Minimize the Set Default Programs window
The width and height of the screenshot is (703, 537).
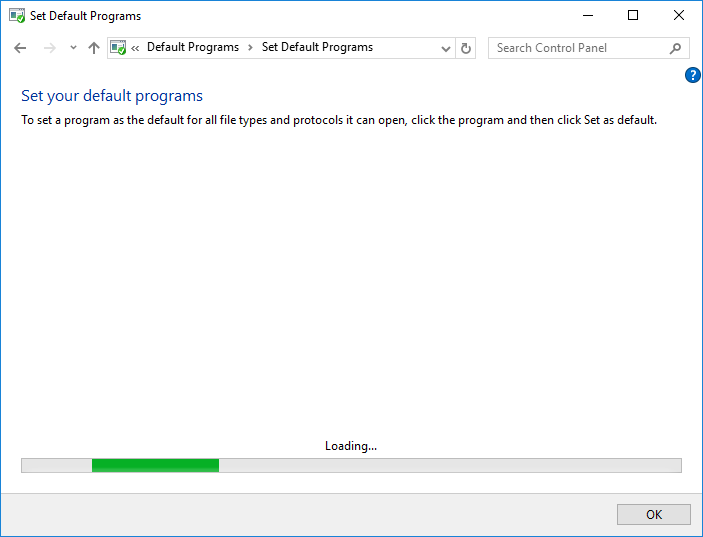tap(587, 16)
